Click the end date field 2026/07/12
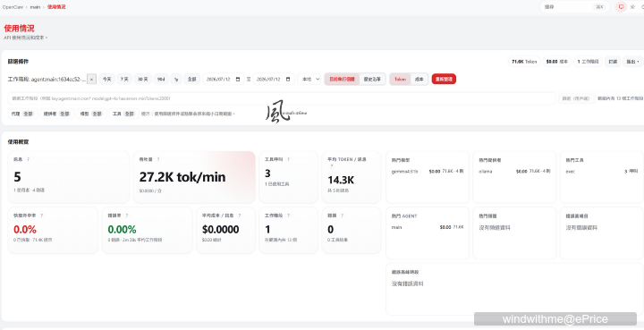 [x=274, y=80]
